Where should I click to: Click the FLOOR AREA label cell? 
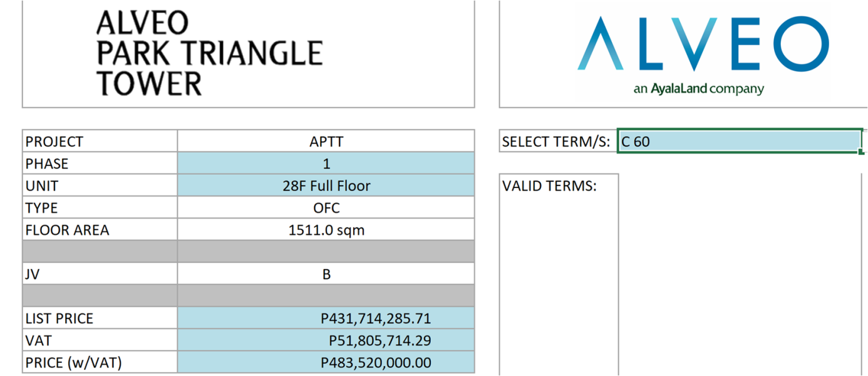click(x=100, y=229)
